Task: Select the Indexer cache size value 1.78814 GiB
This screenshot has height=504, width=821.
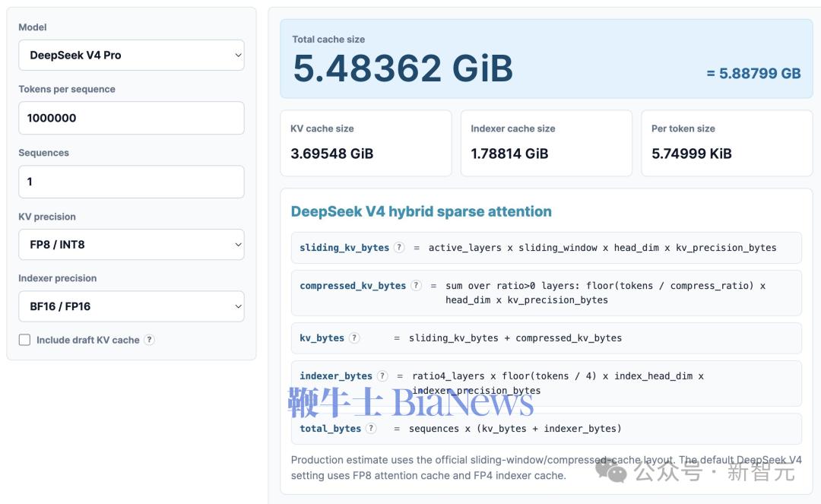Action: click(x=509, y=154)
